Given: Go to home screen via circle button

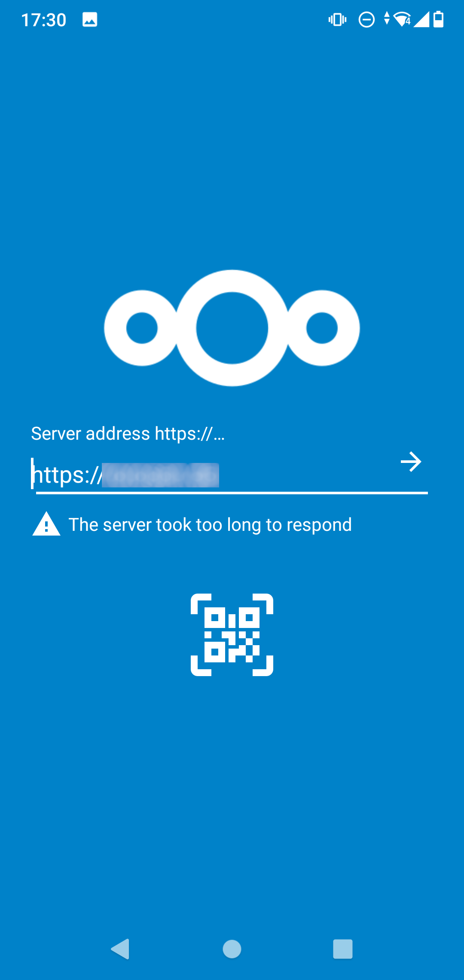Looking at the screenshot, I should 232,949.
